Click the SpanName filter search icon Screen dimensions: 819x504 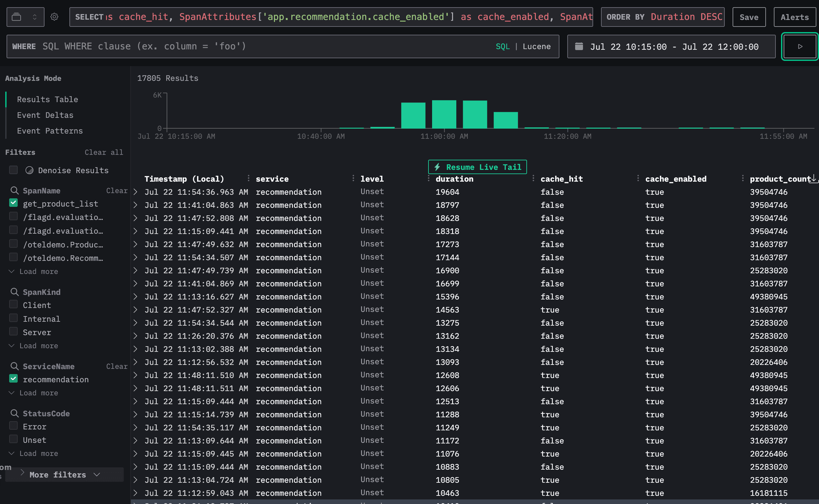tap(14, 190)
